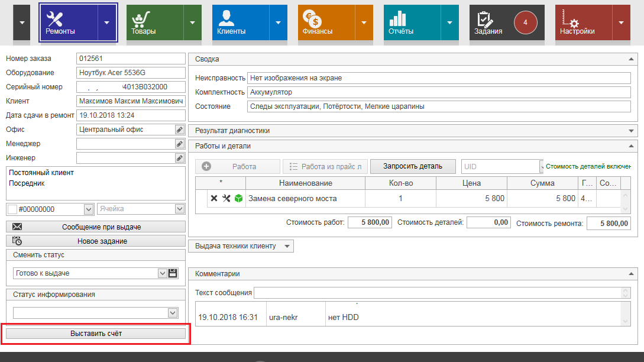Viewport: 644px width, 362px height.
Task: Open the Ремонты section
Action: 69,22
